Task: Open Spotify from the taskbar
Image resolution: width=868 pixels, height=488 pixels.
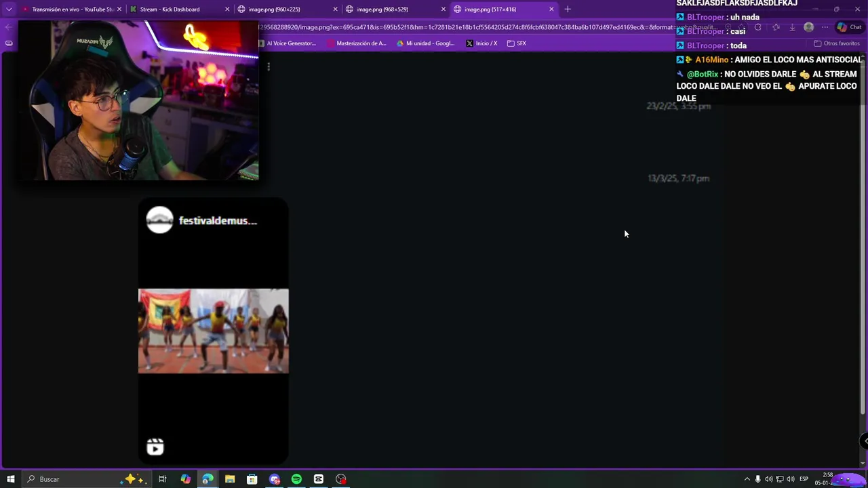Action: click(296, 479)
